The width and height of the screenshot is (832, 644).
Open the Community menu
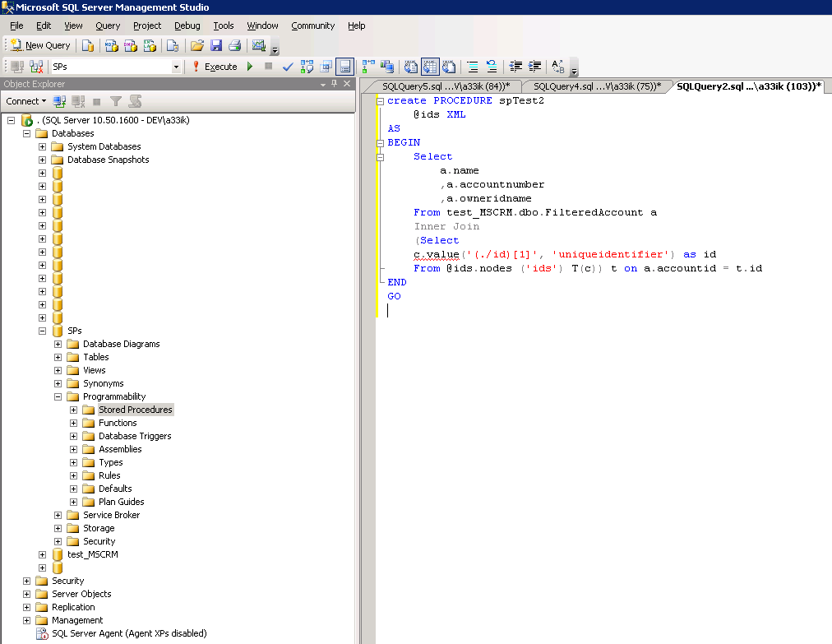pyautogui.click(x=313, y=25)
